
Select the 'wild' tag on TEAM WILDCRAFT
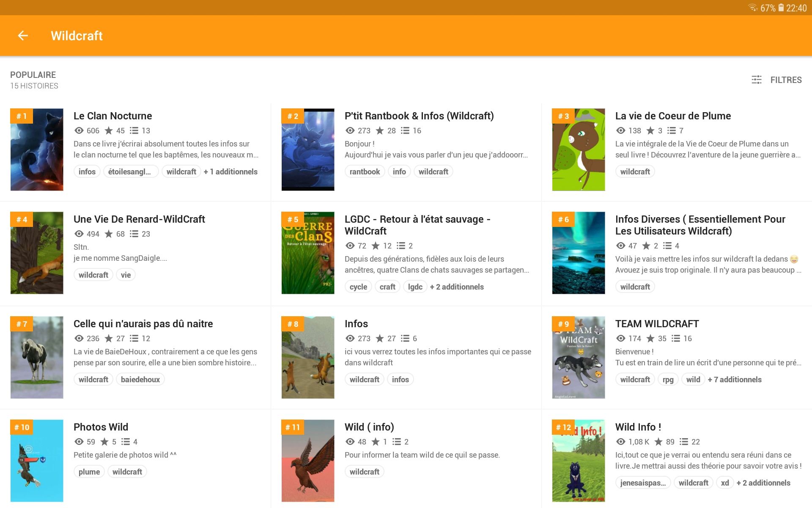(x=693, y=379)
